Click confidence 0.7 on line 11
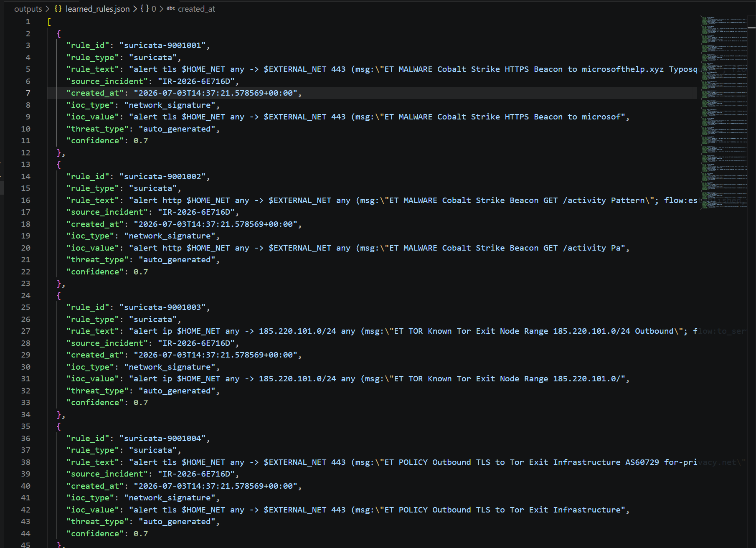The image size is (756, 548). [x=141, y=141]
